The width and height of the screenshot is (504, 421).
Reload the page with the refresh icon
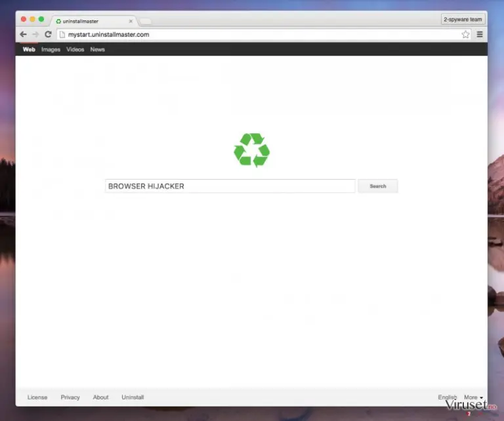[x=48, y=34]
